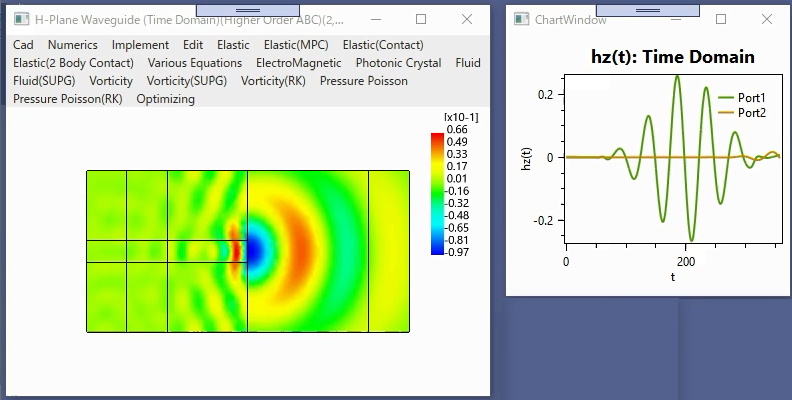This screenshot has height=400, width=792.
Task: Open the Vorticity(SUPG) menu
Action: [x=187, y=81]
